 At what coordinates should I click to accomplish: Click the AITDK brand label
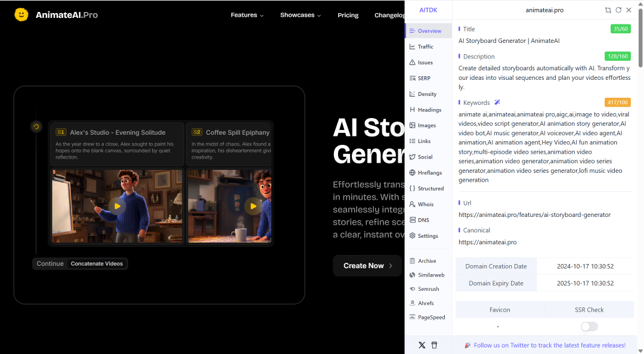(428, 10)
